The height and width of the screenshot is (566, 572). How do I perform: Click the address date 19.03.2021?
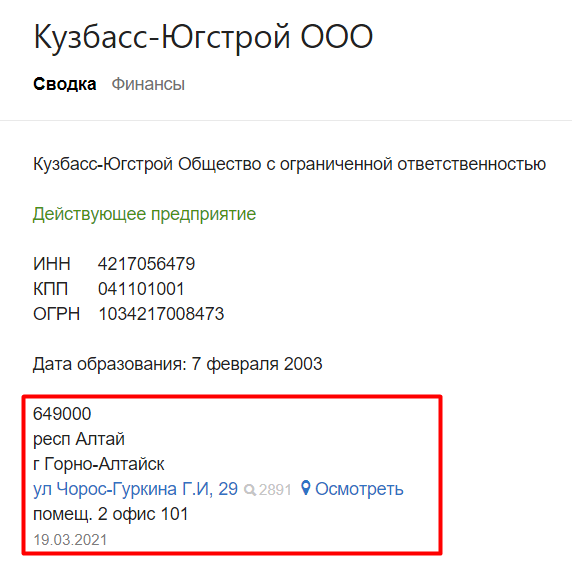pyautogui.click(x=70, y=540)
